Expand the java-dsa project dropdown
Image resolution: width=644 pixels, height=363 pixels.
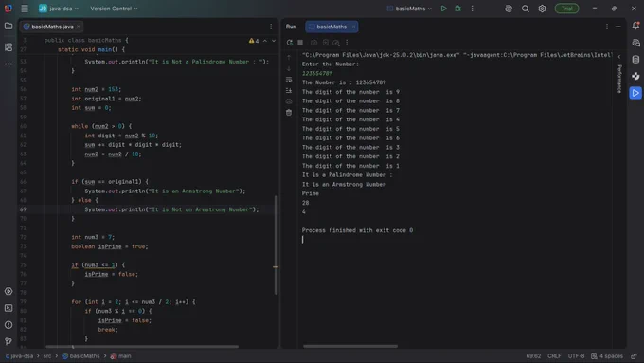pyautogui.click(x=59, y=9)
